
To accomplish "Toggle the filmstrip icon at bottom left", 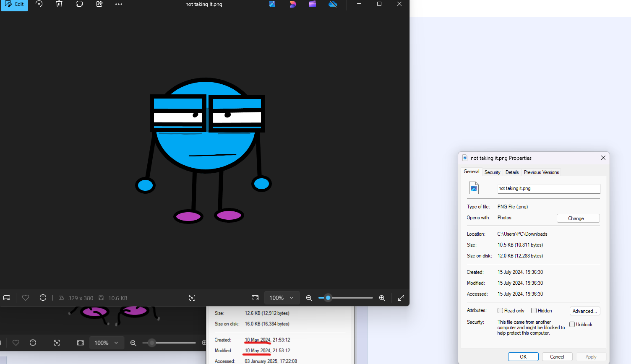I will [7, 298].
